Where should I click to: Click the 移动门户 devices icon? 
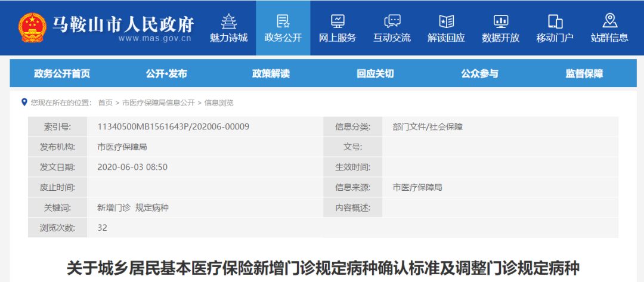click(555, 20)
